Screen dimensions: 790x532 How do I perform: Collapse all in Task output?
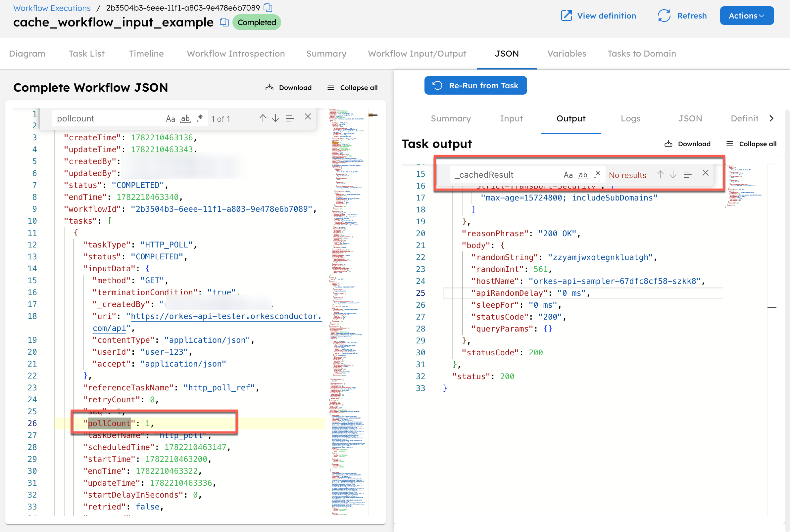pos(751,144)
